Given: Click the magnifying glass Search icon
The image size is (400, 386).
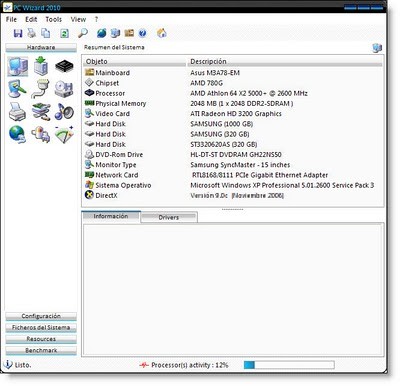Looking at the screenshot, I should click(x=83, y=33).
